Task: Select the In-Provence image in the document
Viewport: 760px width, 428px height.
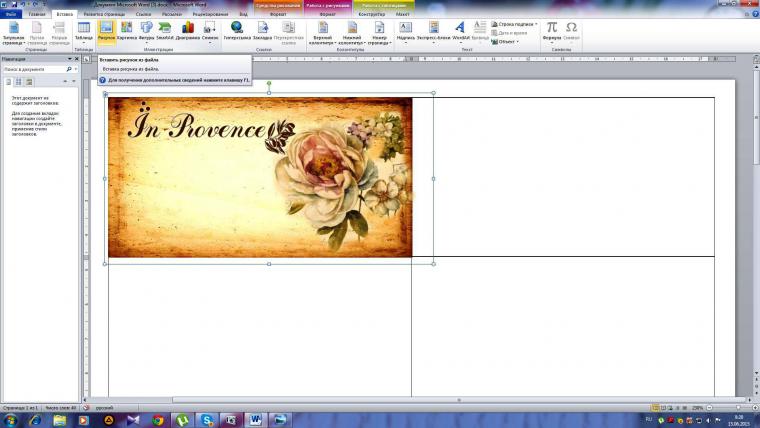Action: (x=260, y=177)
